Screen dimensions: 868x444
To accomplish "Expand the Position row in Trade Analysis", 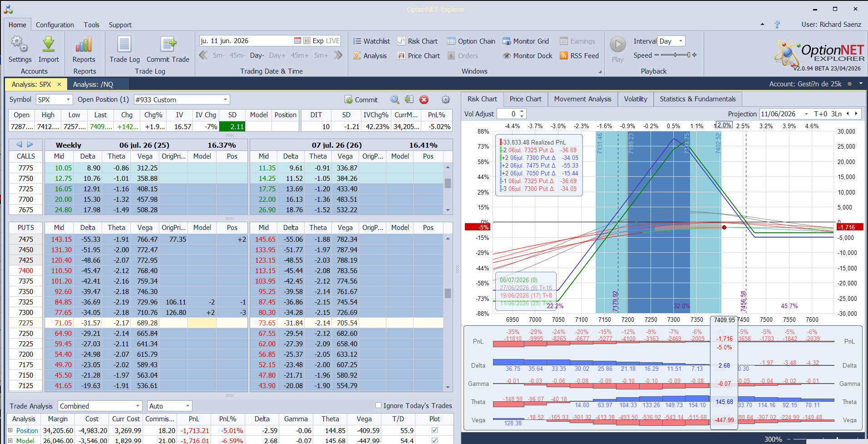I will (x=10, y=430).
